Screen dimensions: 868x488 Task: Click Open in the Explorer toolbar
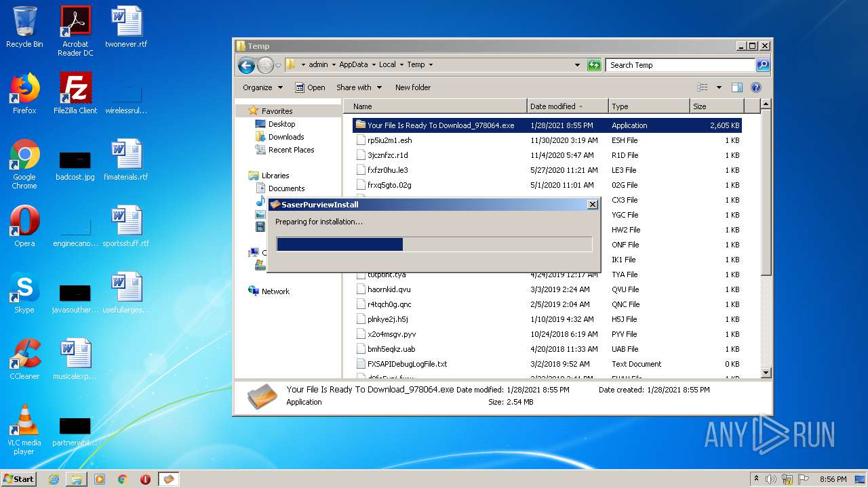(310, 87)
